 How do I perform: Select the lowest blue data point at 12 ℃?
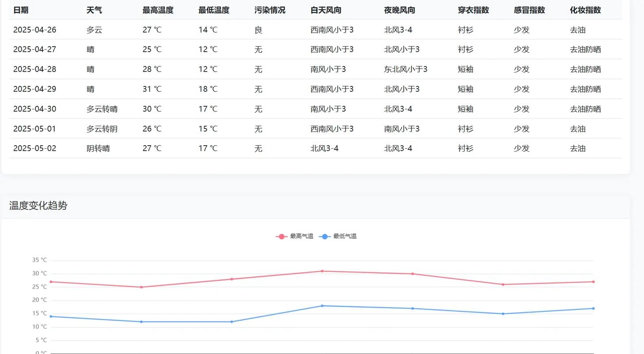[x=140, y=322]
